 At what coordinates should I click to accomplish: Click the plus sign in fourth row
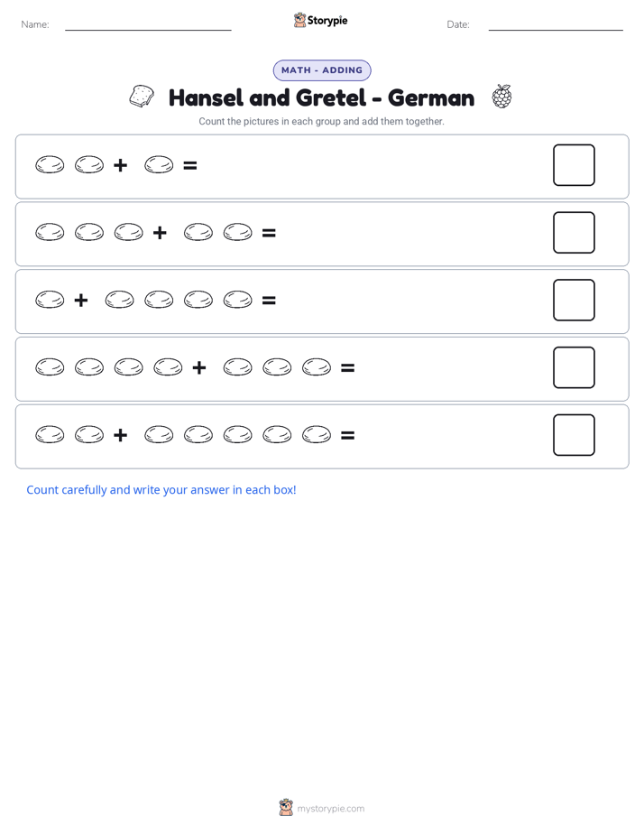199,367
